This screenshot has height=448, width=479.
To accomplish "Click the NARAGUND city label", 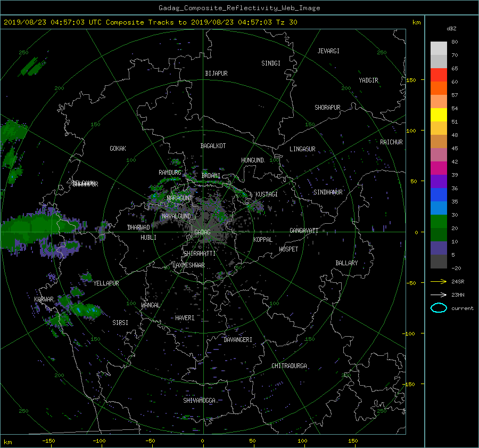I will coord(180,198).
